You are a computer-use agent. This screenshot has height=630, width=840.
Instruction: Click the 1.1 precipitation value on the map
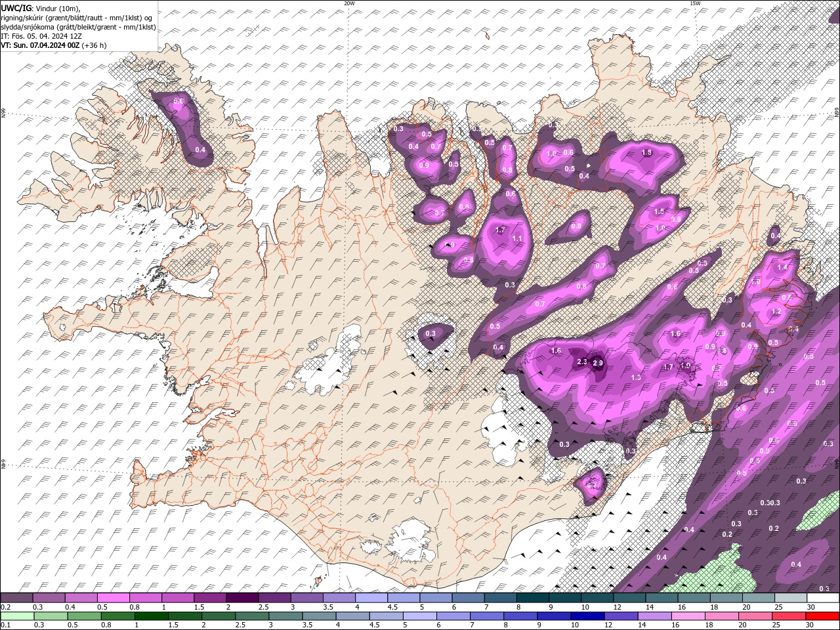tap(517, 238)
